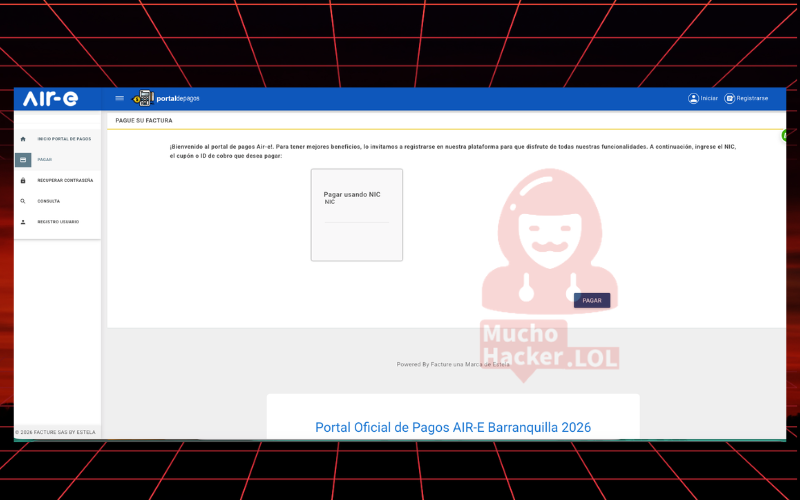
Task: Click the 'PAGUE SU FACTURA' heading
Action: pos(144,121)
